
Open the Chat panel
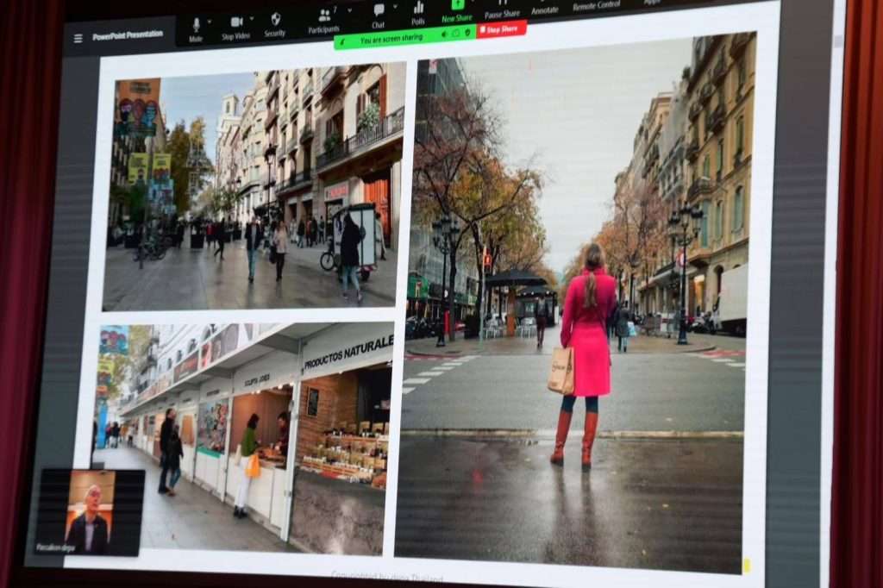(379, 17)
